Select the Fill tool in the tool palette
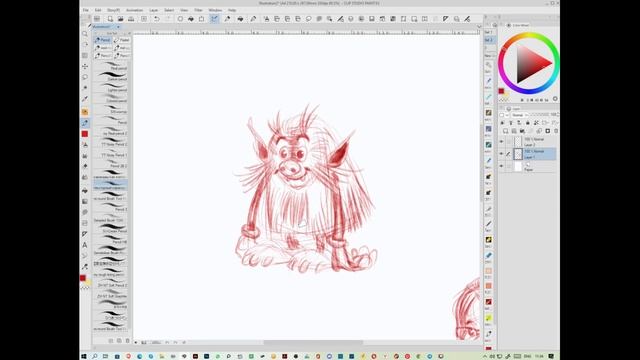This screenshot has width=640, height=360. [x=85, y=191]
